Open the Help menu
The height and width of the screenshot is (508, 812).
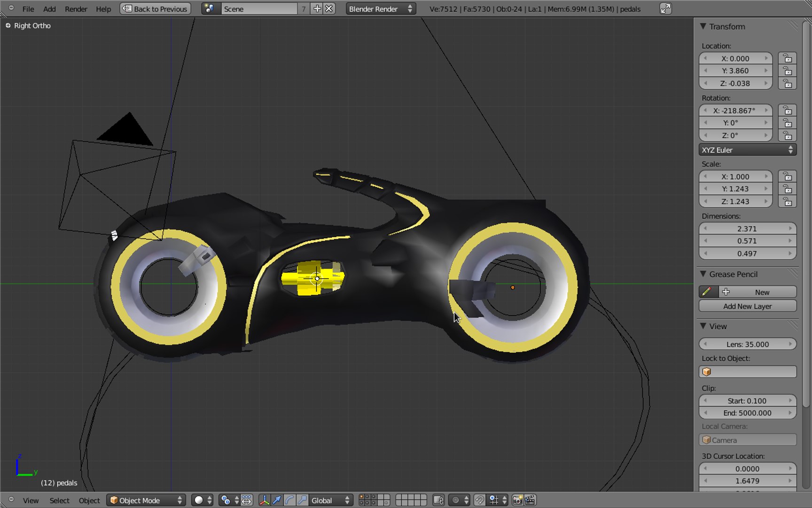[x=103, y=9]
